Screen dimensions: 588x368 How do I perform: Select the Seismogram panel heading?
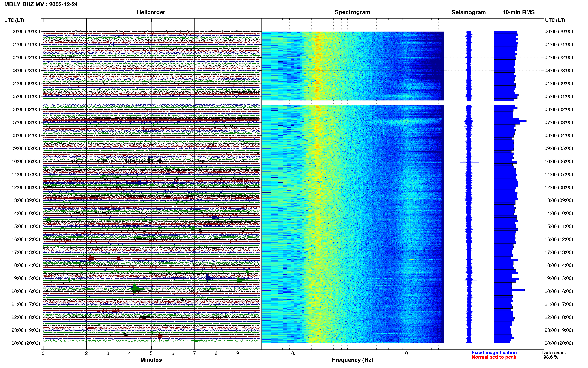click(x=468, y=12)
